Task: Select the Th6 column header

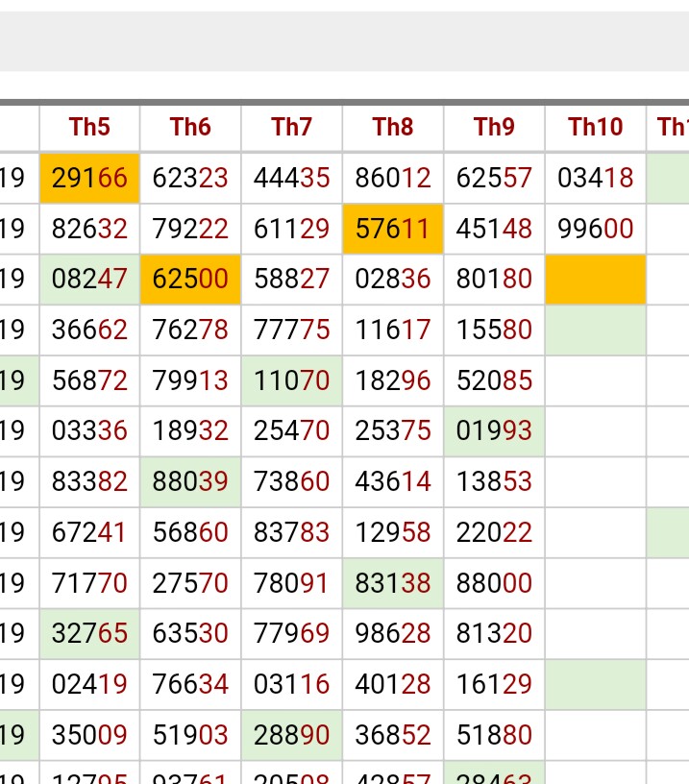Action: [190, 127]
